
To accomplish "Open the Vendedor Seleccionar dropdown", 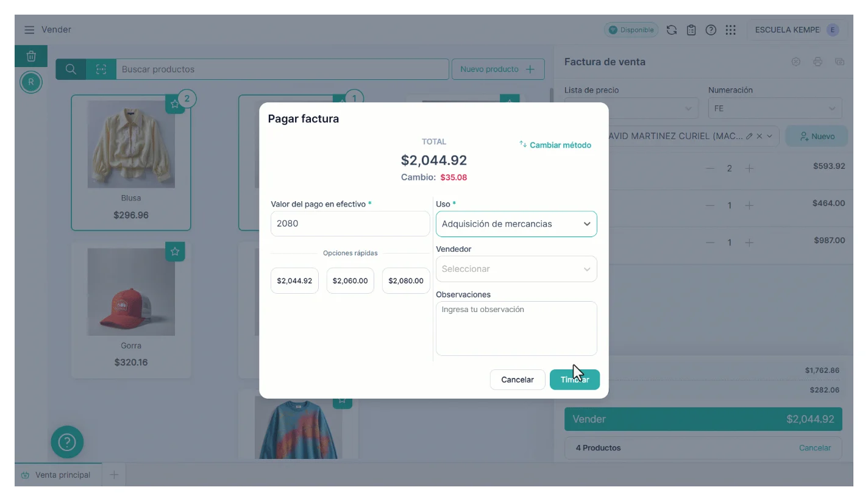I will (516, 269).
